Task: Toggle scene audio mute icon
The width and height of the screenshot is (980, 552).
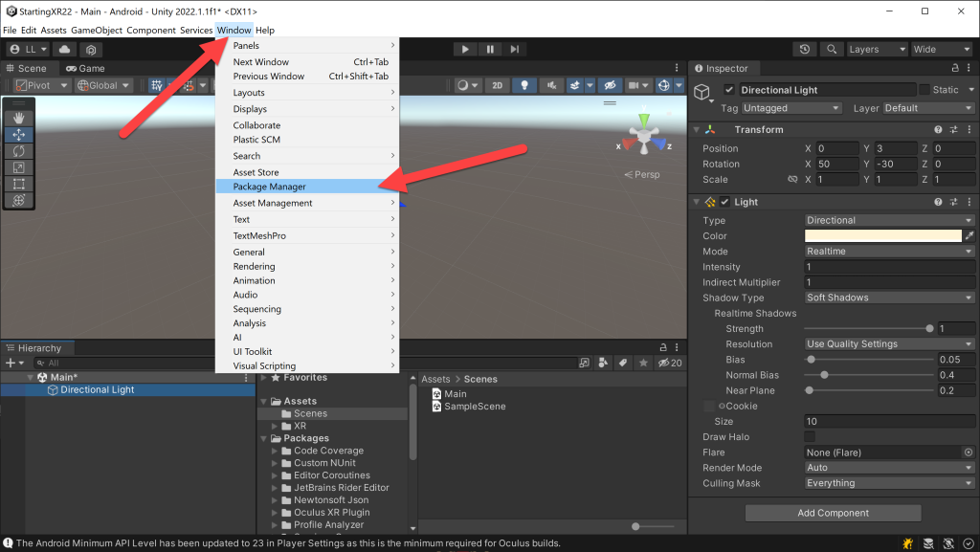Action: (x=551, y=85)
